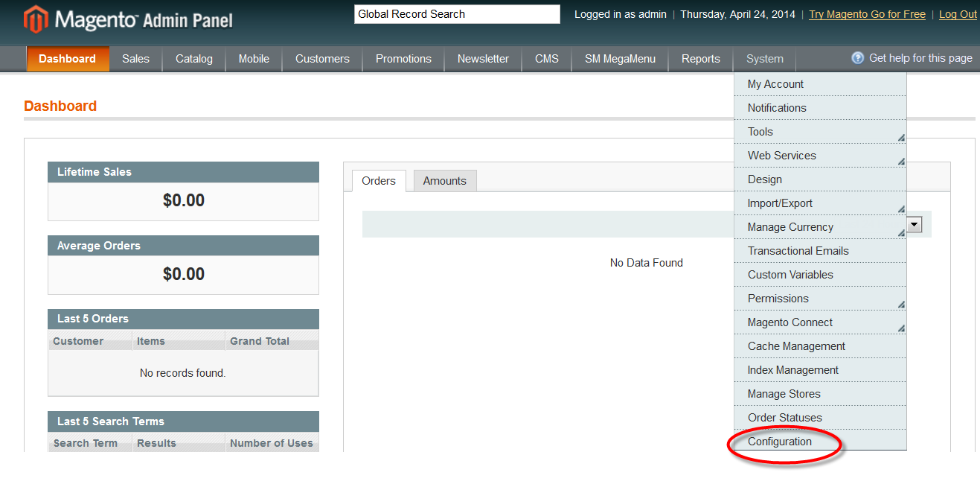Switch to the Amounts tab

click(445, 181)
